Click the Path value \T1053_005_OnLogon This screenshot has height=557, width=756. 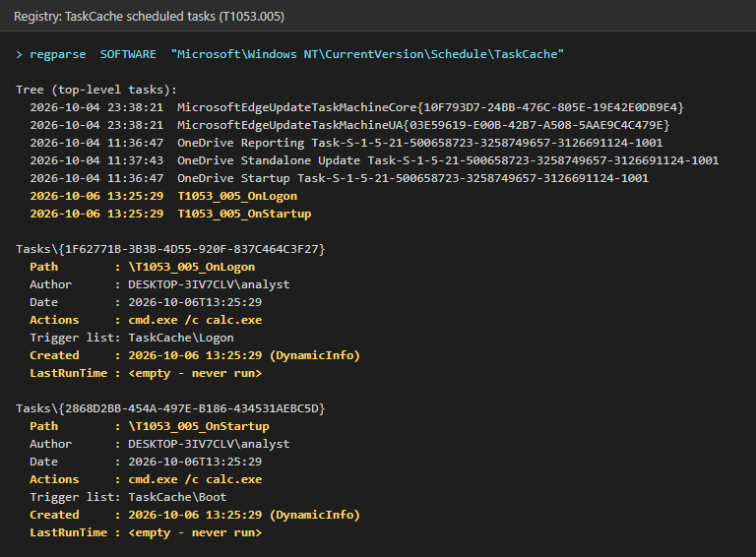[x=191, y=267]
